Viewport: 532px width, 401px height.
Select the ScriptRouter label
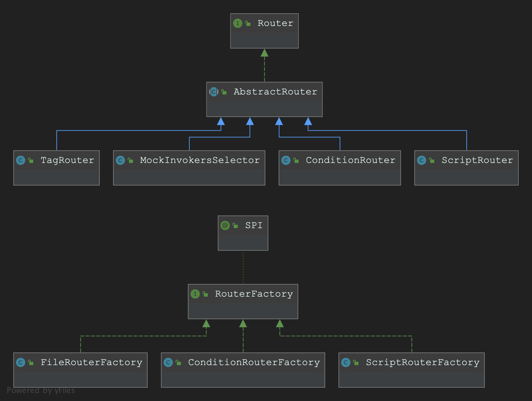pos(477,160)
